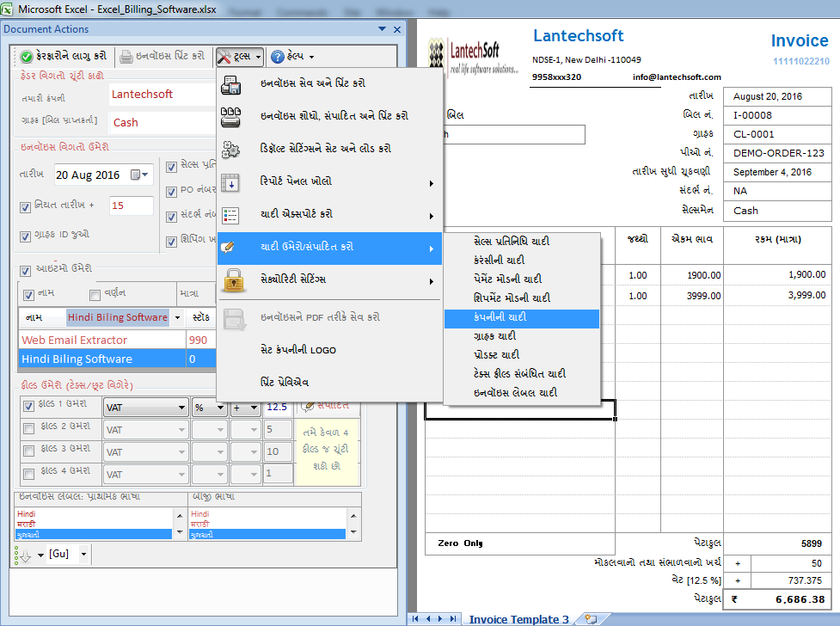Click the Cash customer field
The image size is (840, 626).
click(x=162, y=123)
